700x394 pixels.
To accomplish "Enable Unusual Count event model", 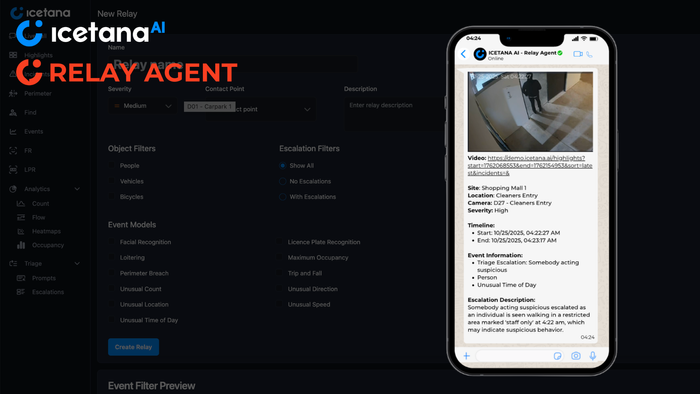I will click(112, 289).
